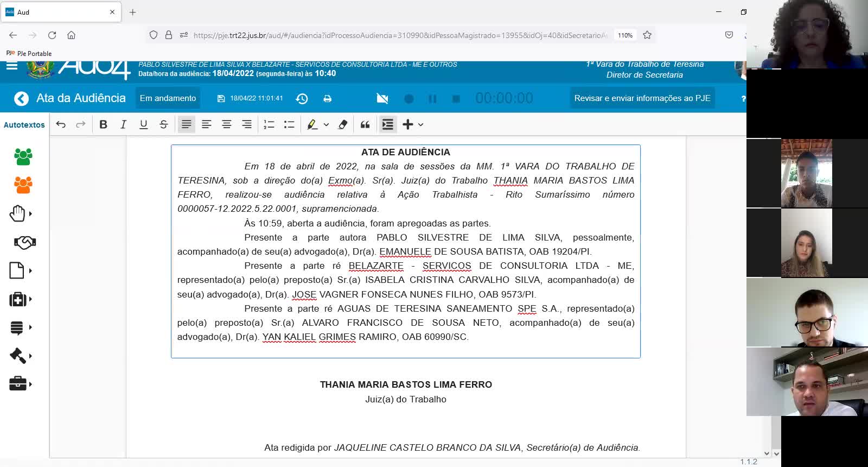Open the tracking protection shield

pyautogui.click(x=154, y=35)
